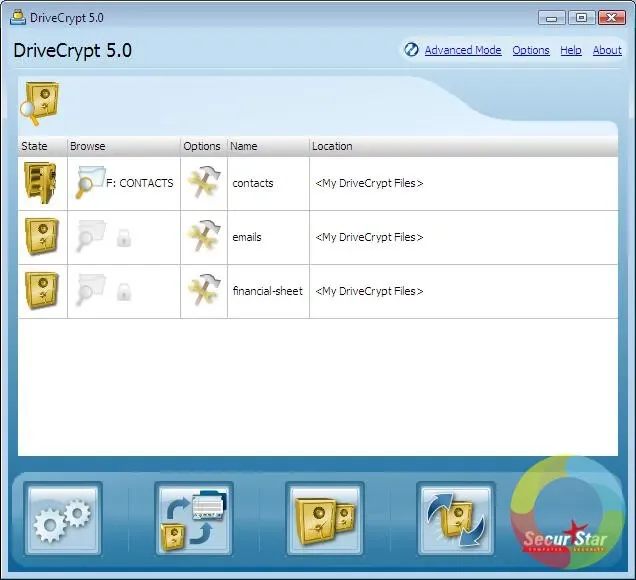
Task: Click the greyed browse folder icon for financial-sheet
Action: tap(91, 290)
